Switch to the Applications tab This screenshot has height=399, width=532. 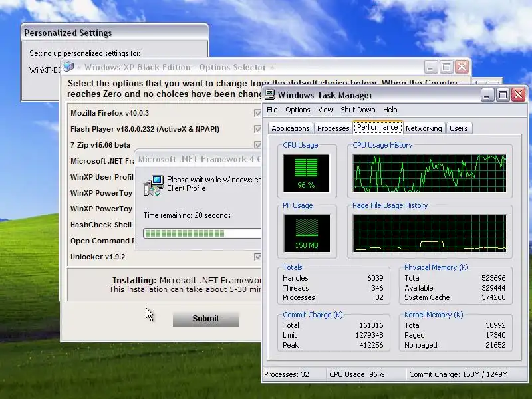[291, 128]
